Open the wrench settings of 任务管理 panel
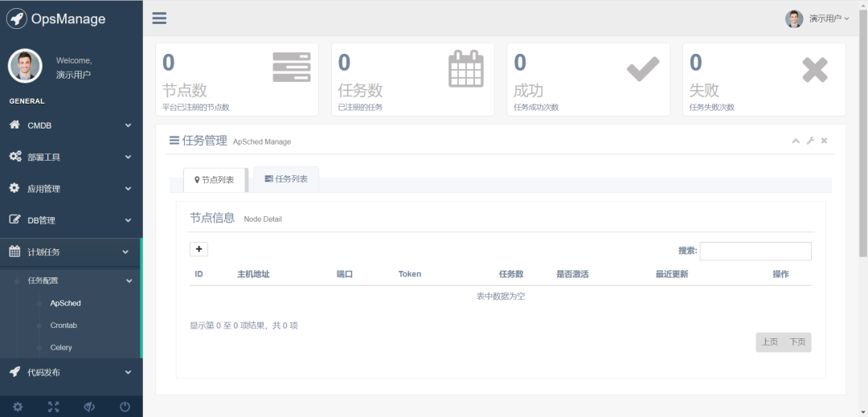 (x=810, y=141)
